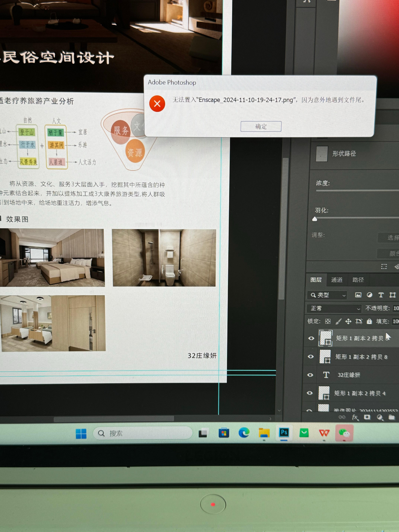399x532 pixels.
Task: Toggle prevent auto-nesting artboard lock
Action: 359,321
